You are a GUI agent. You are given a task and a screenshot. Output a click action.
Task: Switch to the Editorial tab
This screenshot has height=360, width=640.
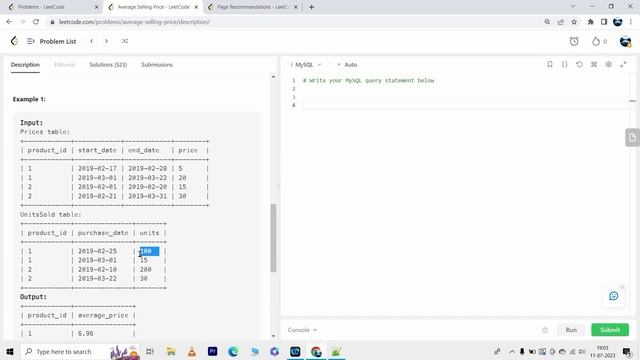tap(64, 64)
